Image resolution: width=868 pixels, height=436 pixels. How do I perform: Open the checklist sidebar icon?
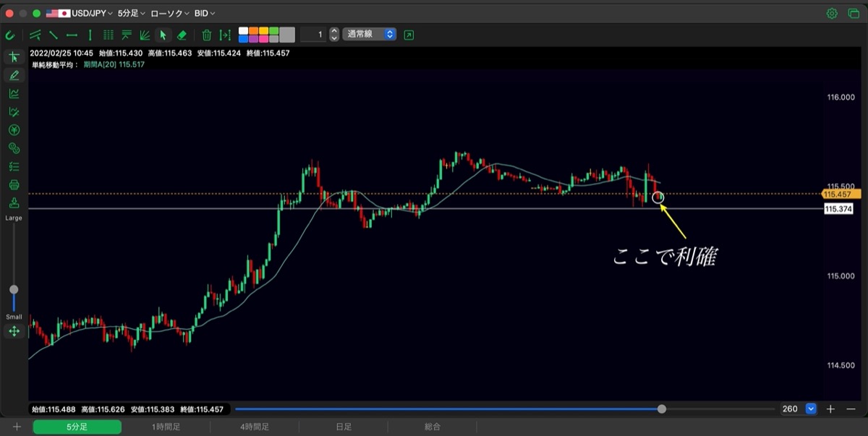(14, 167)
